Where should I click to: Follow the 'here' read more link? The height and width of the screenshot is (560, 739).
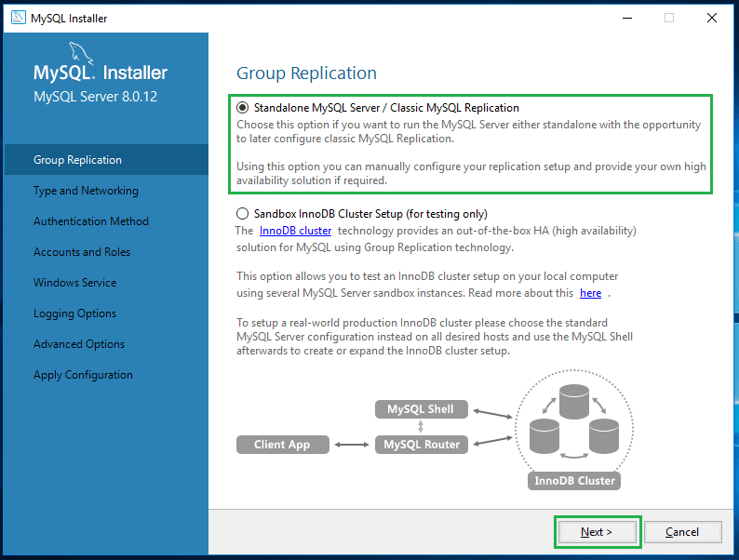click(x=590, y=293)
